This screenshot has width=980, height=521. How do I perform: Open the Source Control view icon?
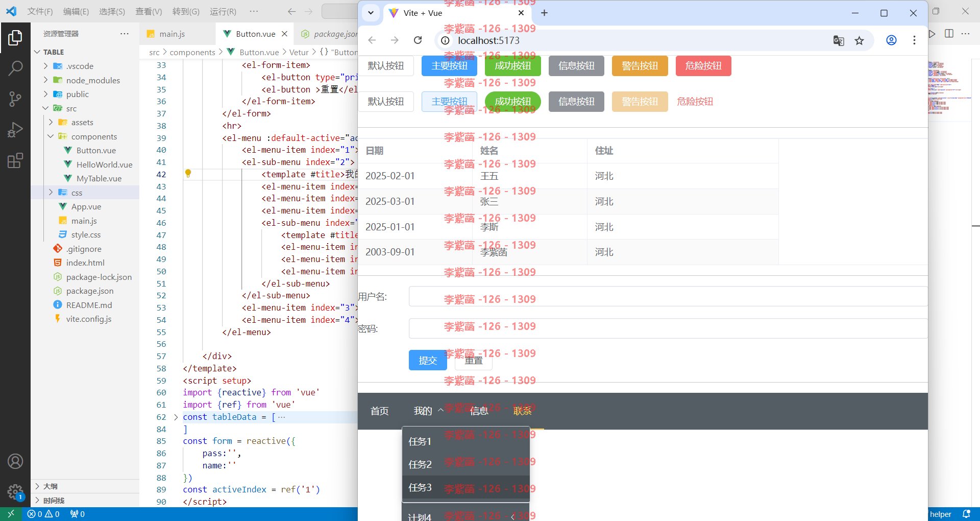coord(15,99)
